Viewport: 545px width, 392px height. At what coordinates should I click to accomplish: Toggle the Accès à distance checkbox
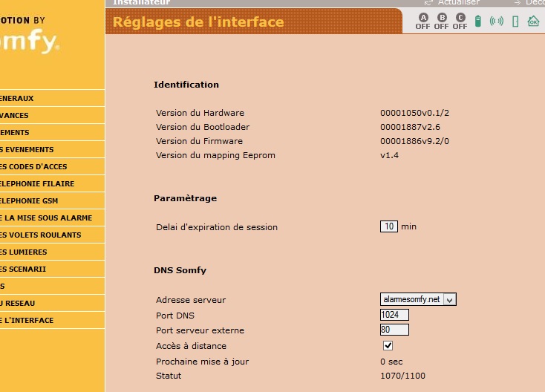click(x=388, y=346)
